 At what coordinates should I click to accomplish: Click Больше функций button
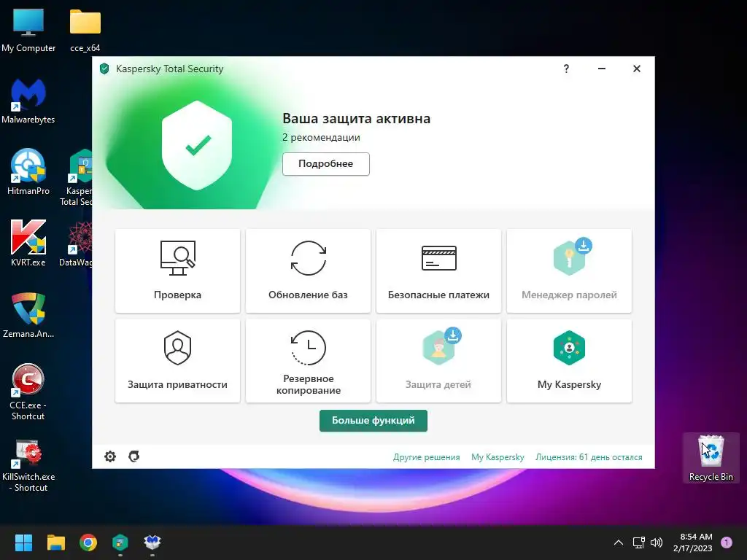[373, 421]
